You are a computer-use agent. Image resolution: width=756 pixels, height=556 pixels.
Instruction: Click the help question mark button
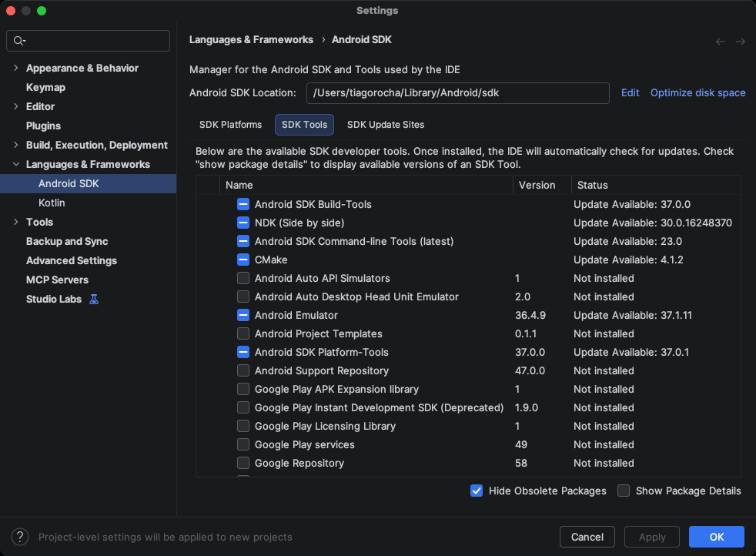click(x=20, y=537)
